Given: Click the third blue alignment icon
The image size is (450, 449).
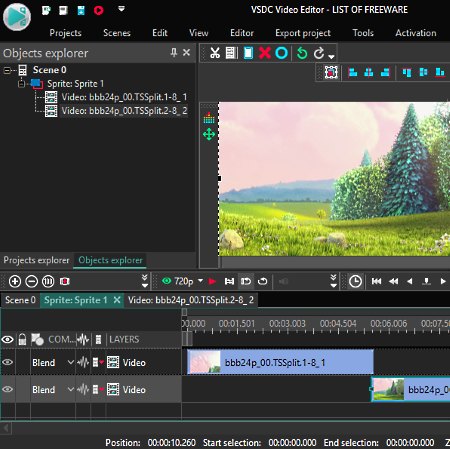Looking at the screenshot, I should pos(385,72).
